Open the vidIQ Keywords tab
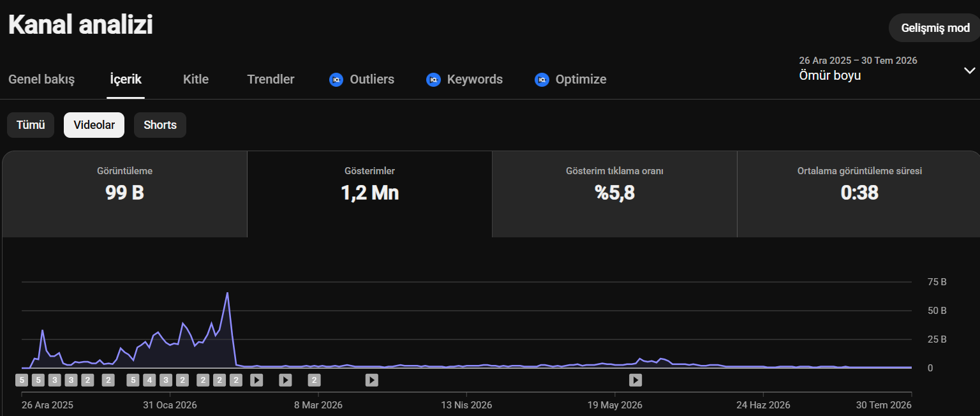This screenshot has height=416, width=980. point(464,79)
